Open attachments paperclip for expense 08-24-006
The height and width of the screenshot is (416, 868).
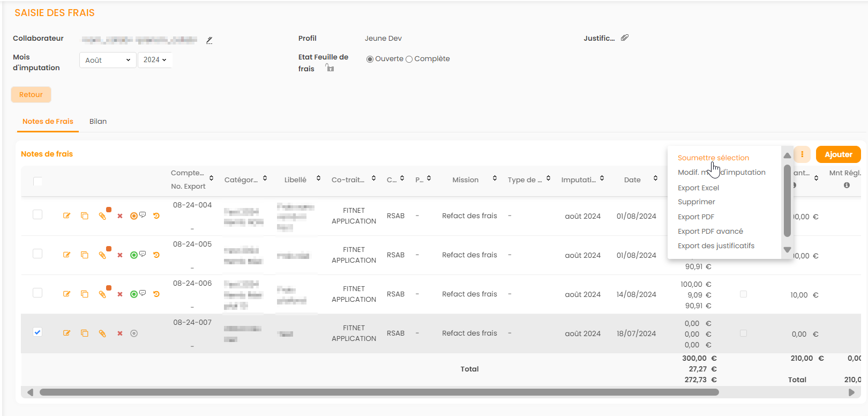pyautogui.click(x=102, y=294)
